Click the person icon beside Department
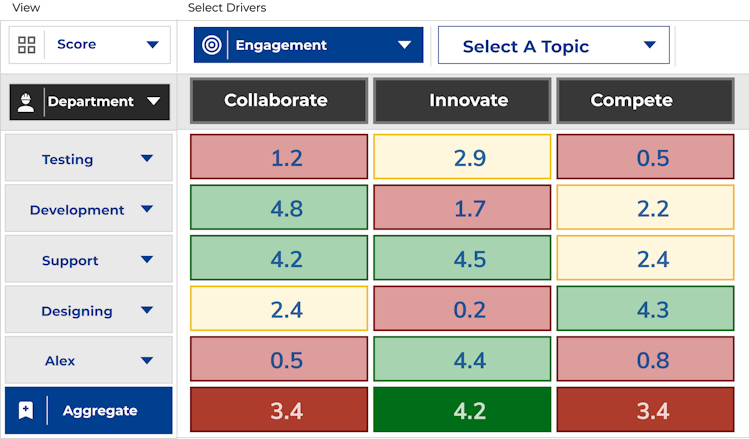The height and width of the screenshot is (439, 750). 26,101
